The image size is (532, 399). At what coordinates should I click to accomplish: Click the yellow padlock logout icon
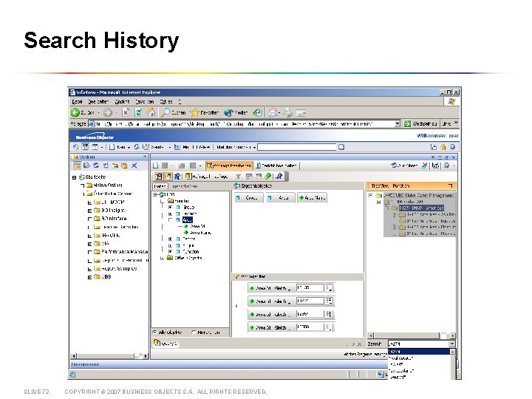[443, 147]
